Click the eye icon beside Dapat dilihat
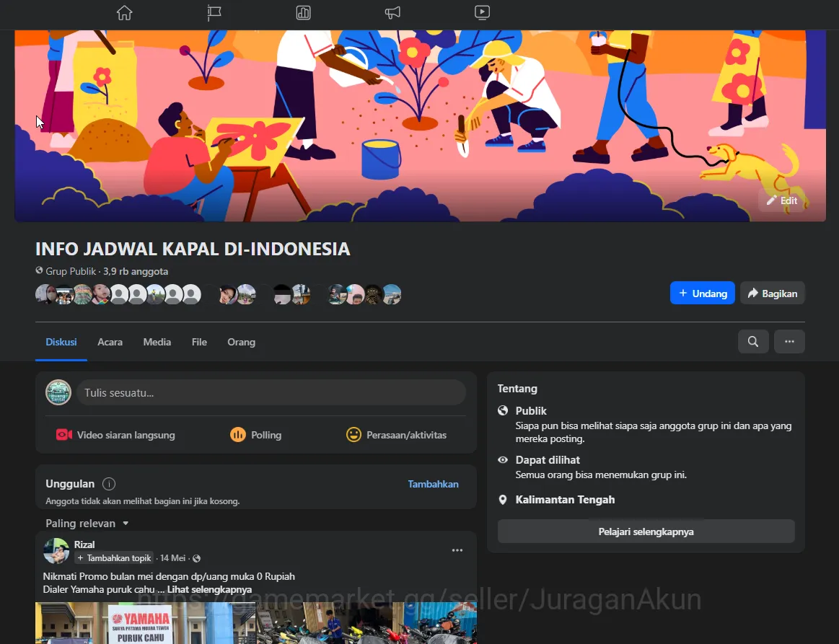 pyautogui.click(x=502, y=459)
